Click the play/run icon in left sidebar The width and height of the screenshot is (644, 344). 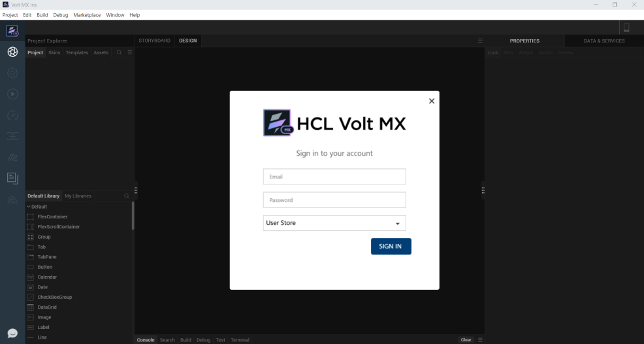tap(12, 94)
